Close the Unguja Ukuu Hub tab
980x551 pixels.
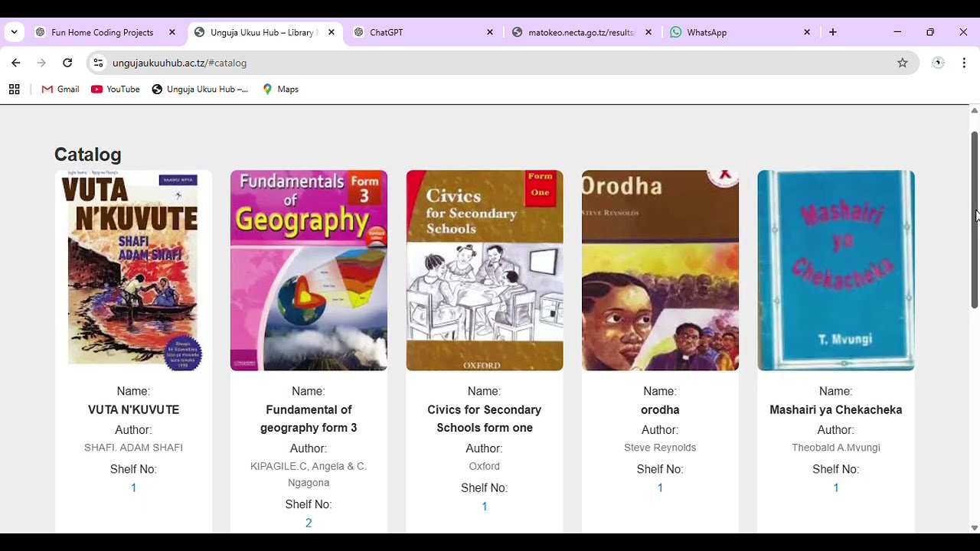pyautogui.click(x=332, y=32)
